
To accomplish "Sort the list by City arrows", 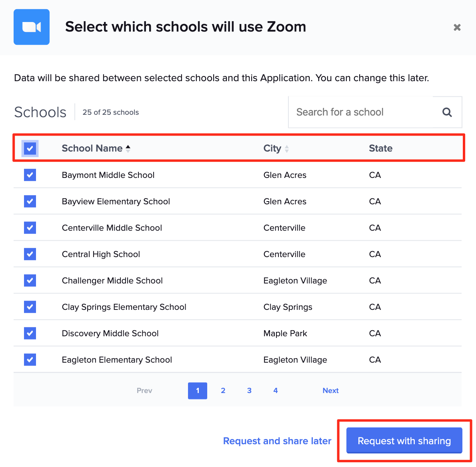I will tap(287, 149).
